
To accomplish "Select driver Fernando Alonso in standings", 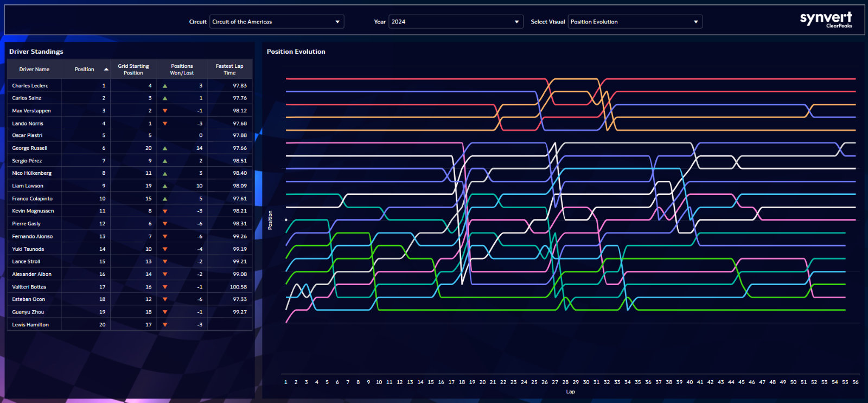I will (33, 237).
